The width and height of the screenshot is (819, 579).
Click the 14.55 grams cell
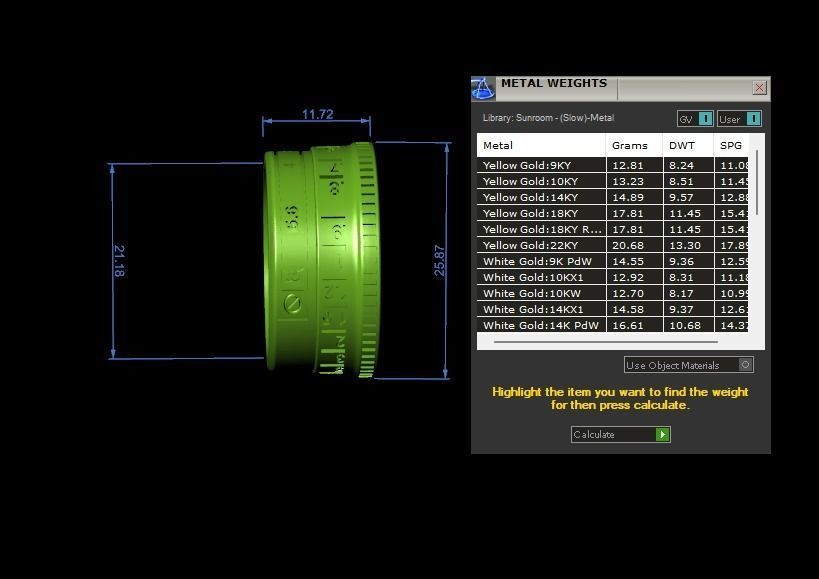pyautogui.click(x=634, y=261)
